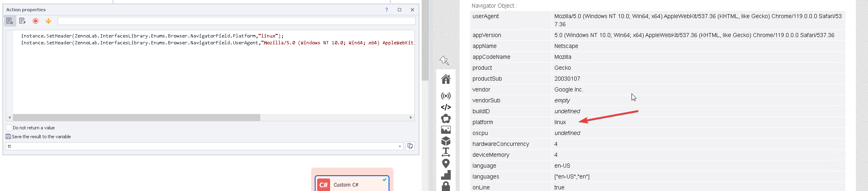Click the edit script pencil icon
The height and width of the screenshot is (191, 868).
(x=23, y=21)
